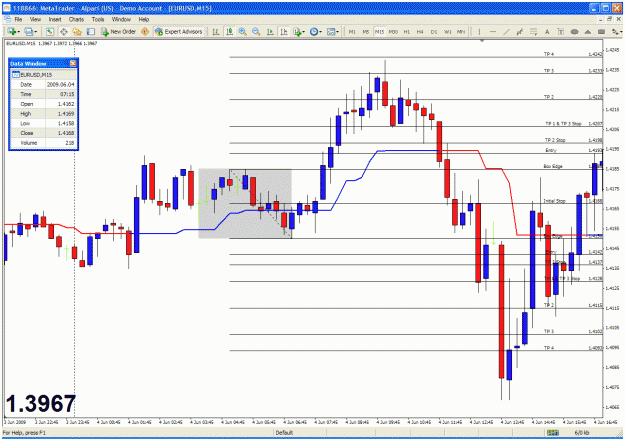
Task: Click the upper TP 4 level label
Action: click(x=549, y=54)
